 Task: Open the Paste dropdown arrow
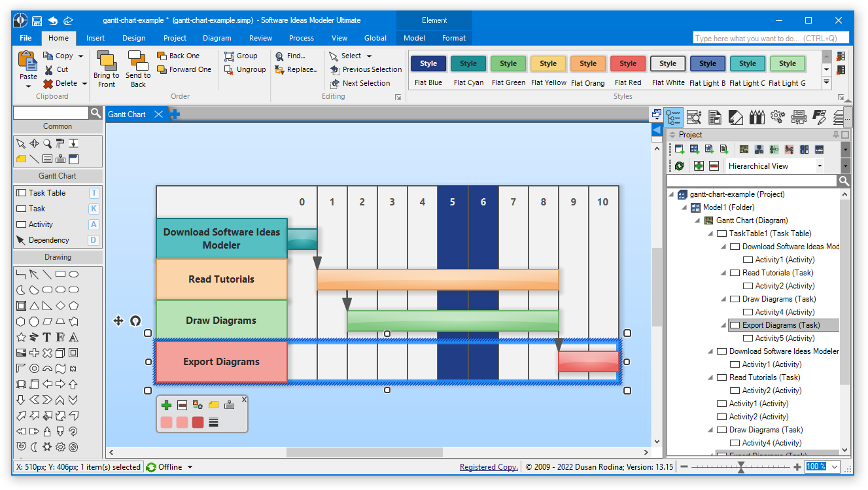[28, 86]
